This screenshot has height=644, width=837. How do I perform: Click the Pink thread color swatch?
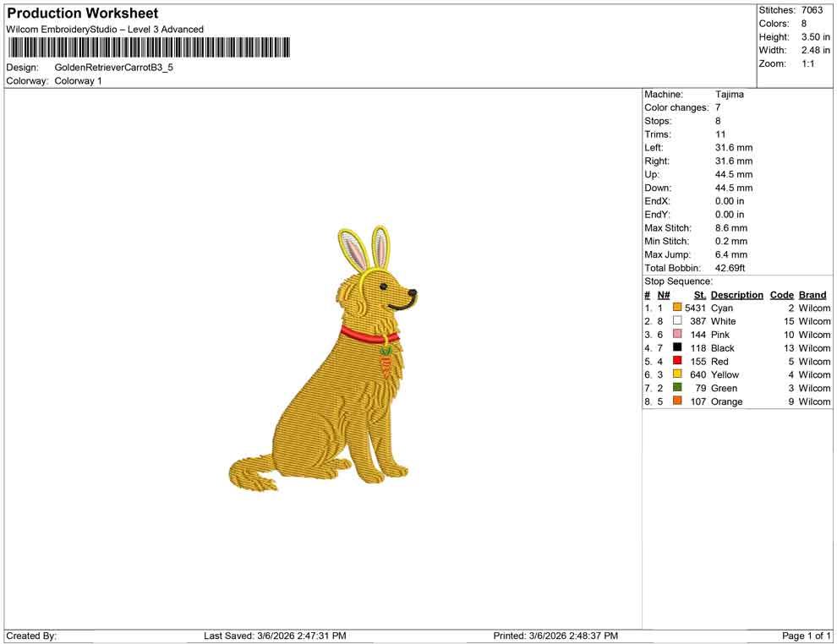[x=676, y=335]
